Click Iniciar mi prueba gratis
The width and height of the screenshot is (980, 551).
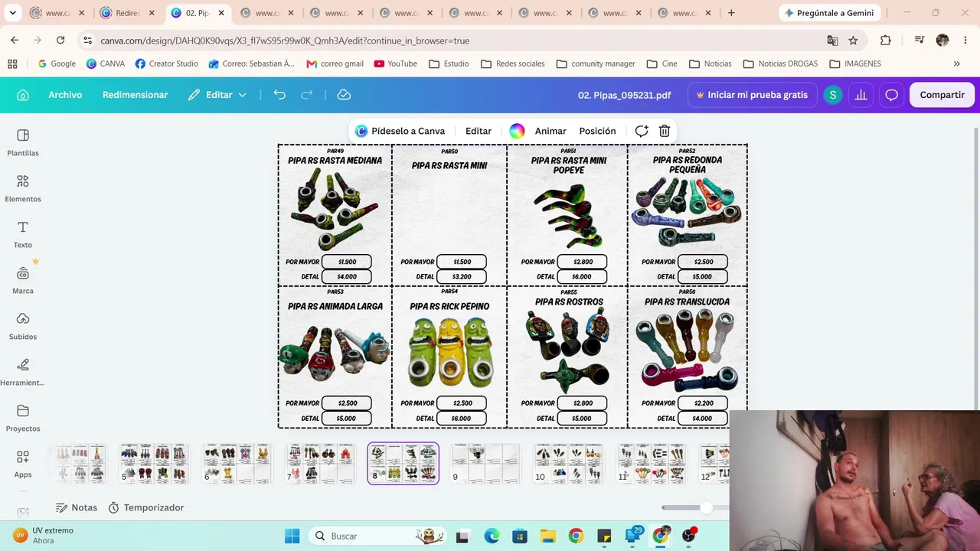coord(752,95)
